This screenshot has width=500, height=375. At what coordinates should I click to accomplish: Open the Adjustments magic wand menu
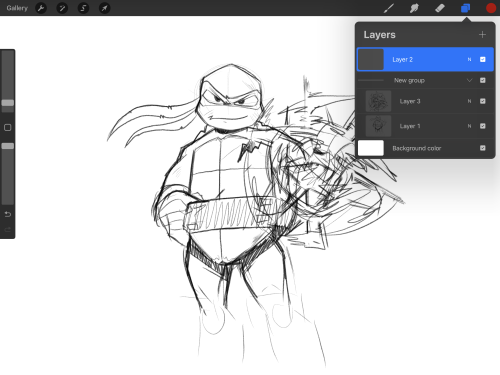(x=62, y=8)
